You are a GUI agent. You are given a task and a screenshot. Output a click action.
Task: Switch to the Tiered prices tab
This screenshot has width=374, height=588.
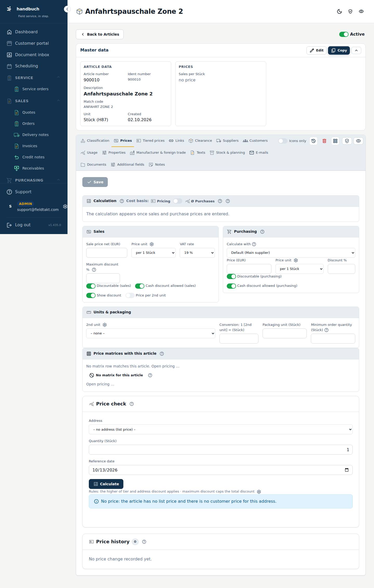[x=151, y=141]
